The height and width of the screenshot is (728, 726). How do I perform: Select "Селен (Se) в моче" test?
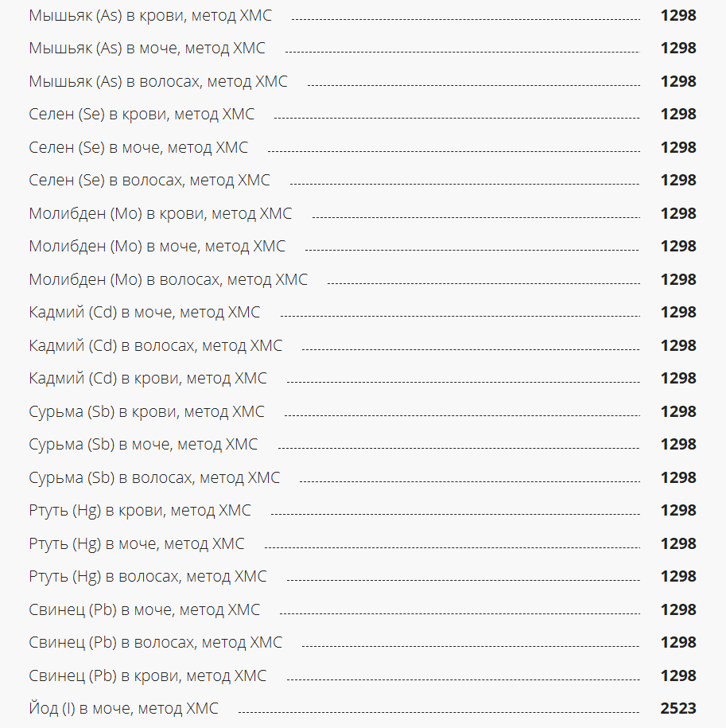point(138,148)
